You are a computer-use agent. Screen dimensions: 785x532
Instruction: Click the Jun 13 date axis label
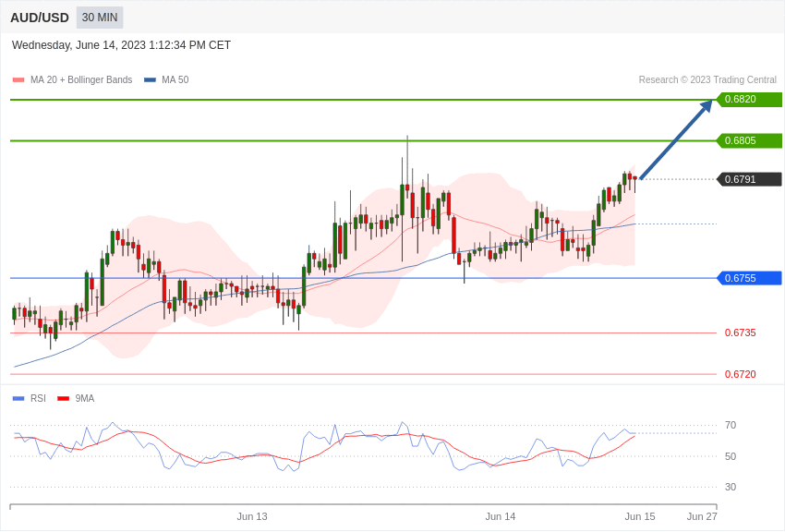click(252, 516)
